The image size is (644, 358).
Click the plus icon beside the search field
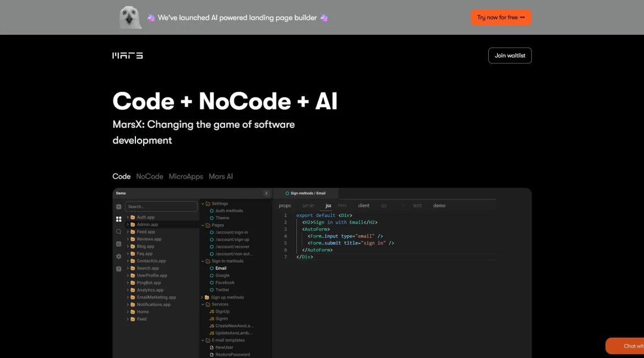tap(119, 207)
